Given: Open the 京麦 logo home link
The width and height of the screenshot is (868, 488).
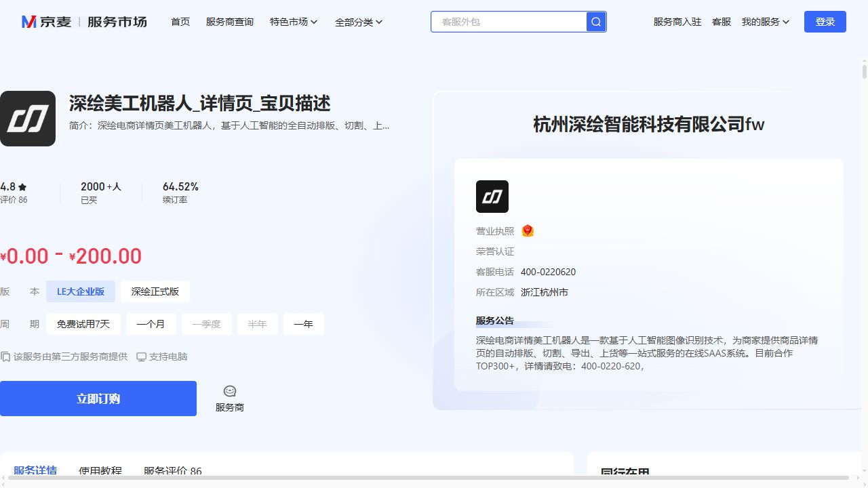Looking at the screenshot, I should point(47,22).
